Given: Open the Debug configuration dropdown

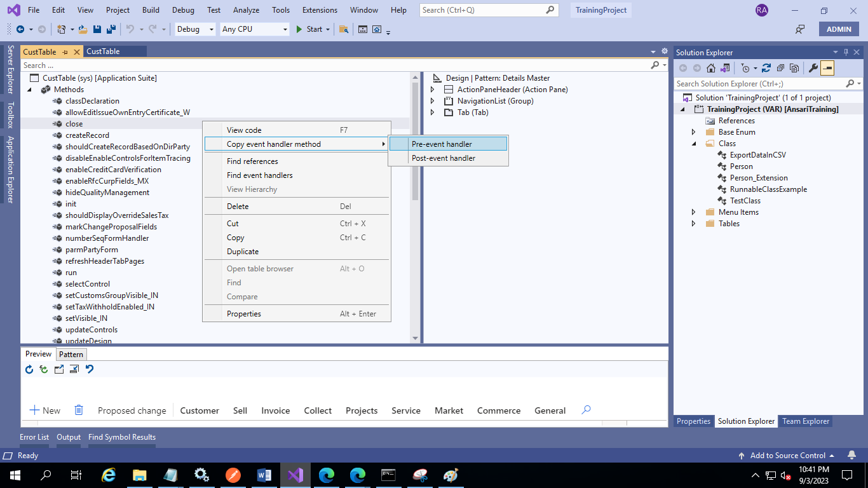Looking at the screenshot, I should (195, 29).
